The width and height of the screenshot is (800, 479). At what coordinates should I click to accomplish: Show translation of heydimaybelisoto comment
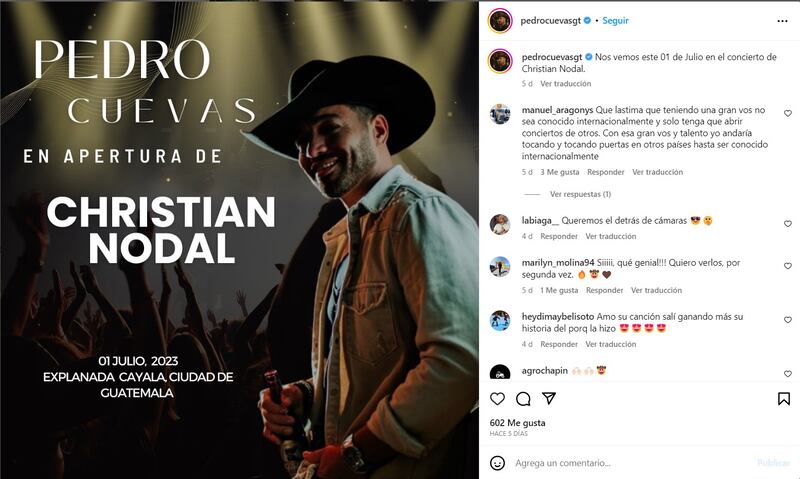[x=610, y=344]
